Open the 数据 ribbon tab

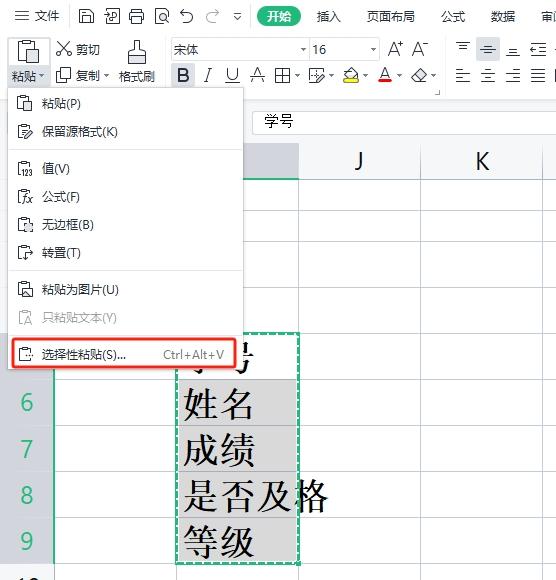(503, 16)
